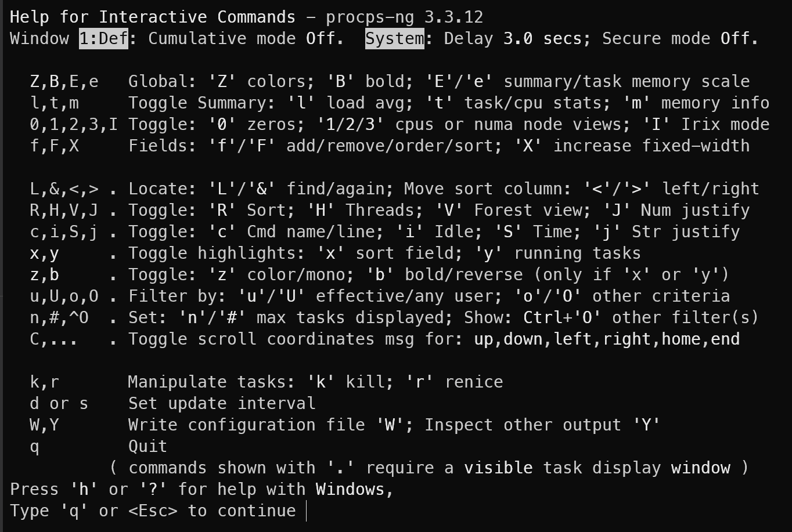Select the 'f,F,X' Fields command entry
Viewport: 792px width, 532px height.
pyautogui.click(x=390, y=146)
